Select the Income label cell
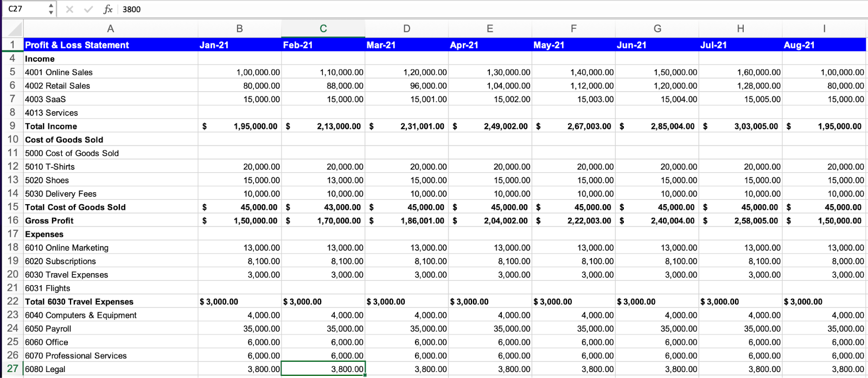The image size is (868, 378). [111, 59]
